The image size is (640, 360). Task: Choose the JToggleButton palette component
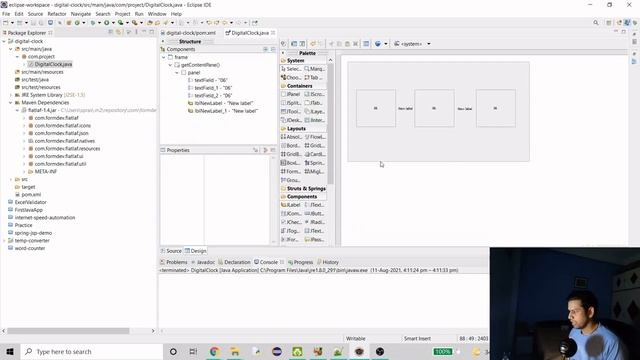coord(291,231)
